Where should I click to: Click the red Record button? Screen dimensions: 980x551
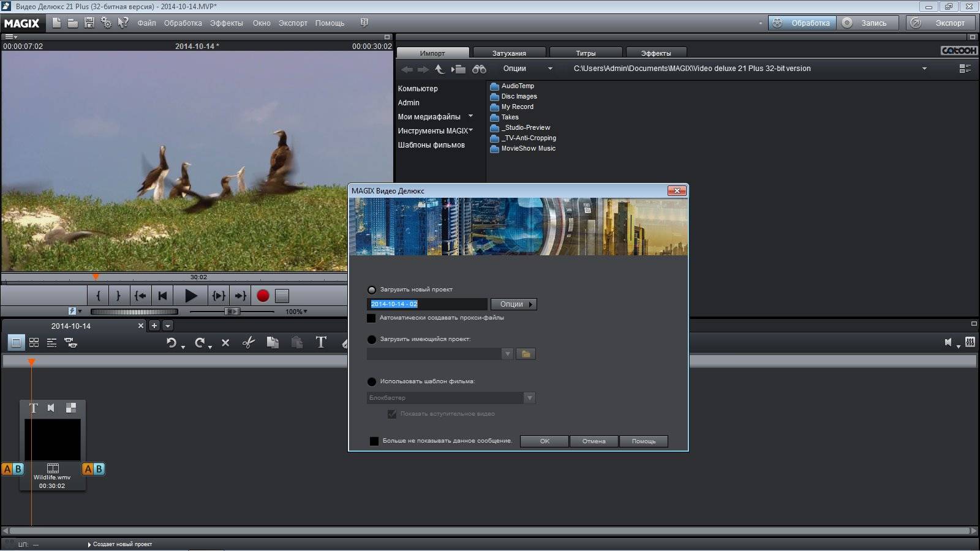coord(263,296)
